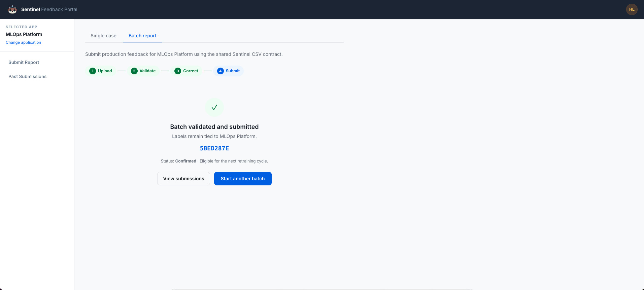644x290 pixels.
Task: Select step 4 Submit in the stepper
Action: click(229, 71)
